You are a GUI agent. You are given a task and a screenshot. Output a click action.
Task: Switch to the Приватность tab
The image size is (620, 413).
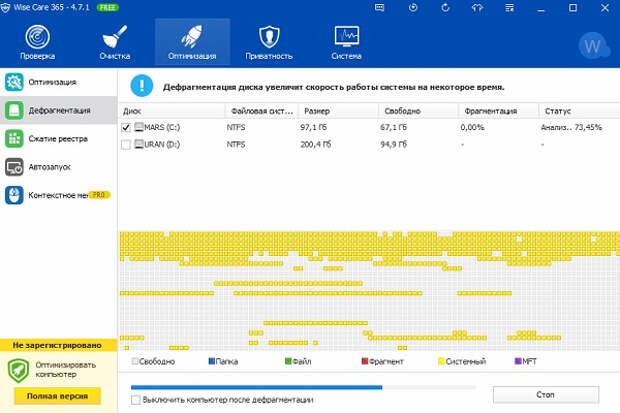tap(267, 42)
